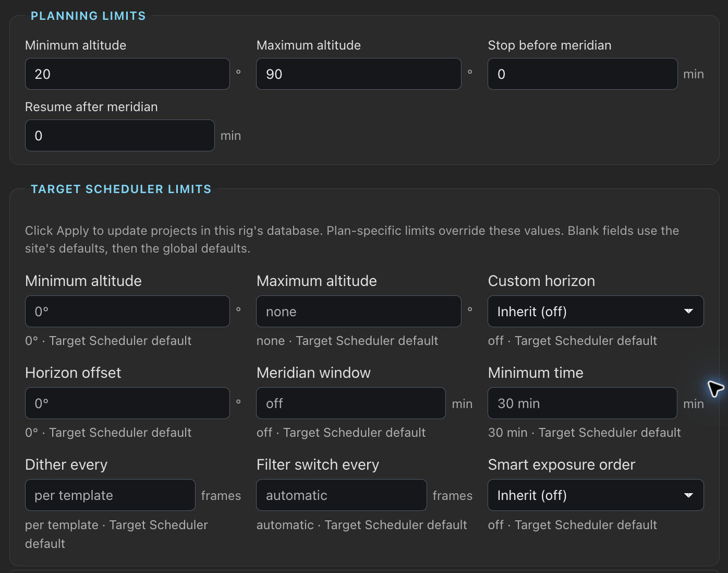The width and height of the screenshot is (728, 573).
Task: Click the Horizon offset label
Action: 73,373
